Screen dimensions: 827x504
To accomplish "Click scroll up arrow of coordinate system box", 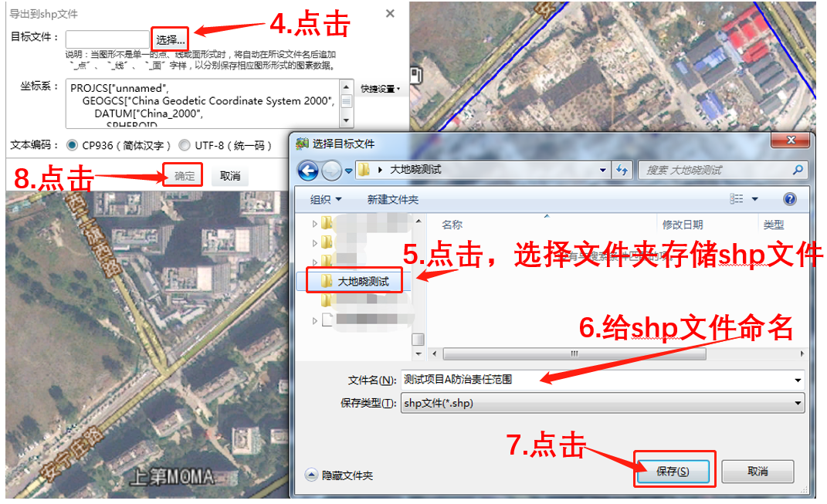I will (x=346, y=86).
